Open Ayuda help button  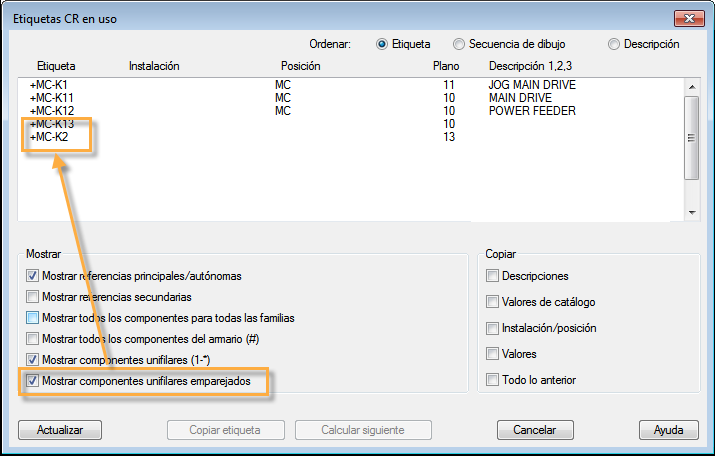668,430
